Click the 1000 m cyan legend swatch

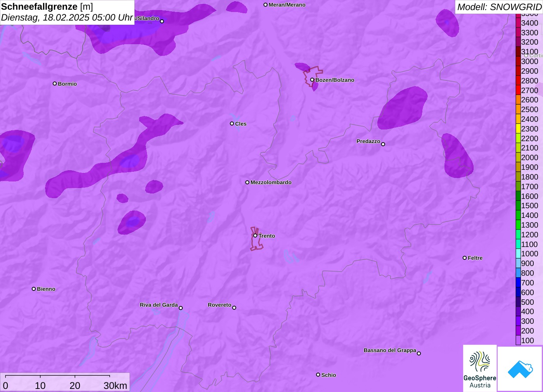coord(518,254)
